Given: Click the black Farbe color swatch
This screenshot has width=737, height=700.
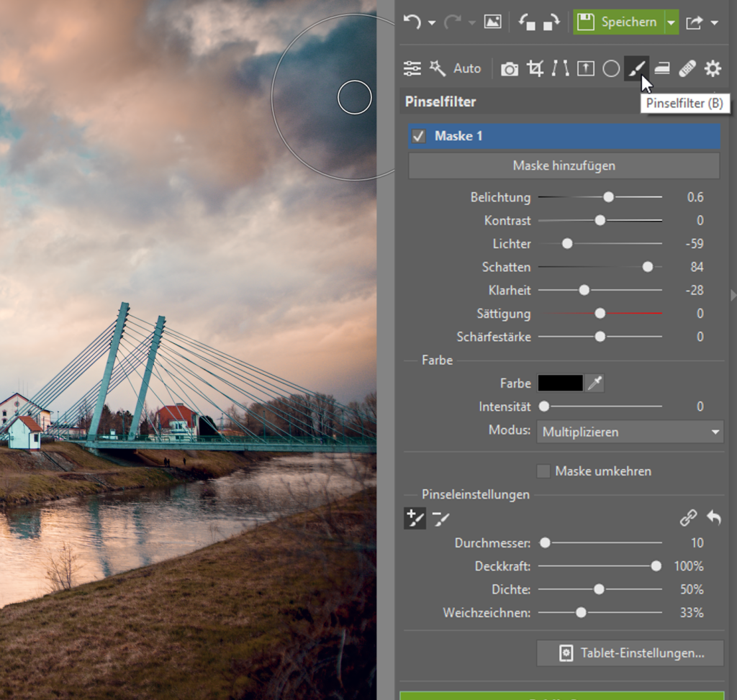Looking at the screenshot, I should 560,383.
